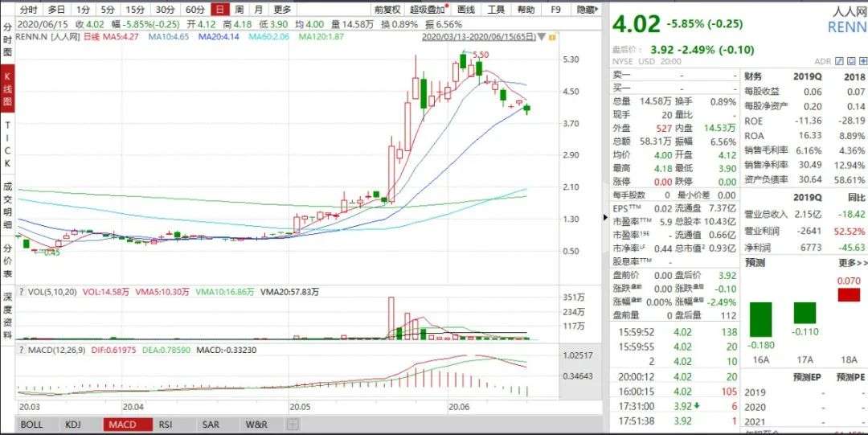Click the edit note icon beside ADR

tap(838, 61)
